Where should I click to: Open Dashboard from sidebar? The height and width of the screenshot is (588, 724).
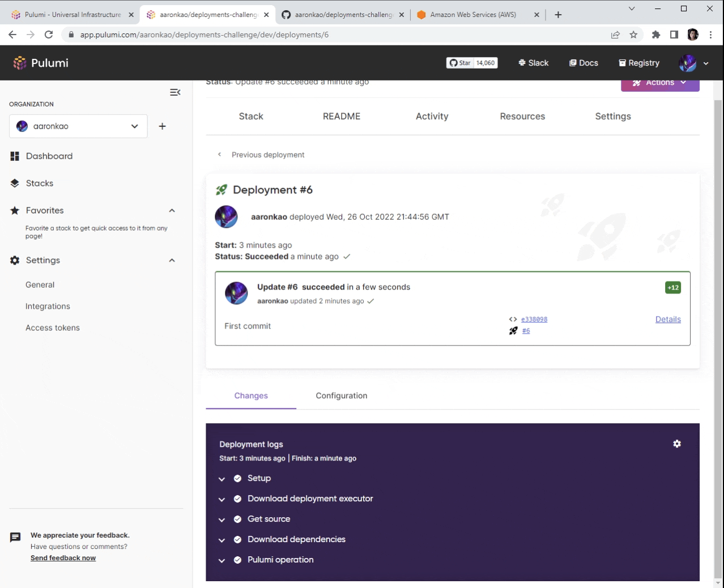49,156
